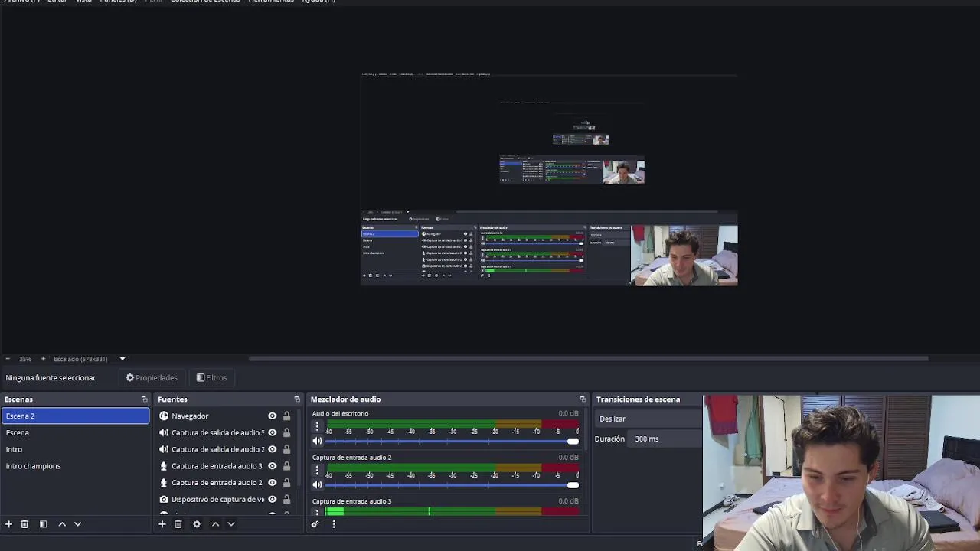Move scene down with arrow icon

[x=77, y=524]
